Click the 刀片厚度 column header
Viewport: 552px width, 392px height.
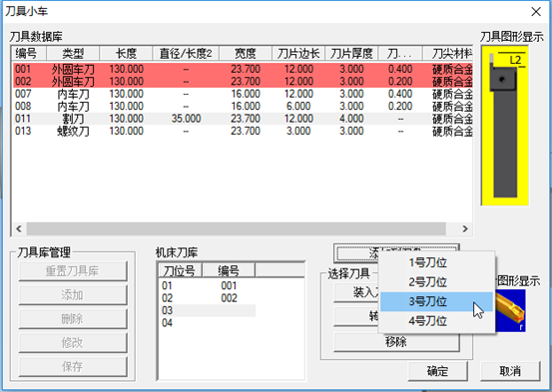(351, 54)
